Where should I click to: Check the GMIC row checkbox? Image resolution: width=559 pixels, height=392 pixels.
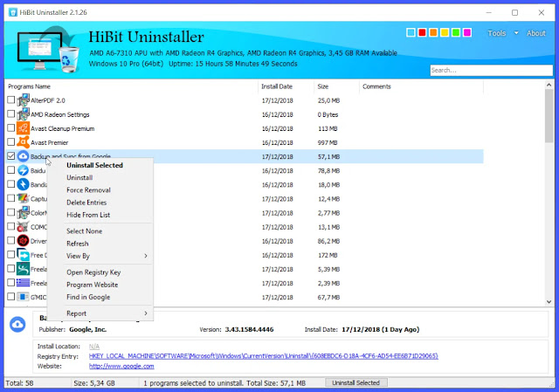[11, 297]
